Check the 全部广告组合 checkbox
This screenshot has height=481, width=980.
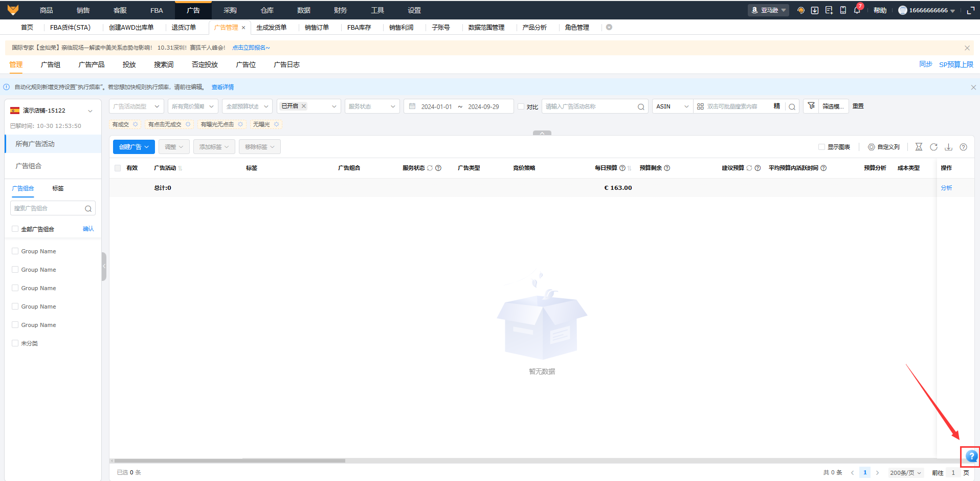[x=15, y=229]
